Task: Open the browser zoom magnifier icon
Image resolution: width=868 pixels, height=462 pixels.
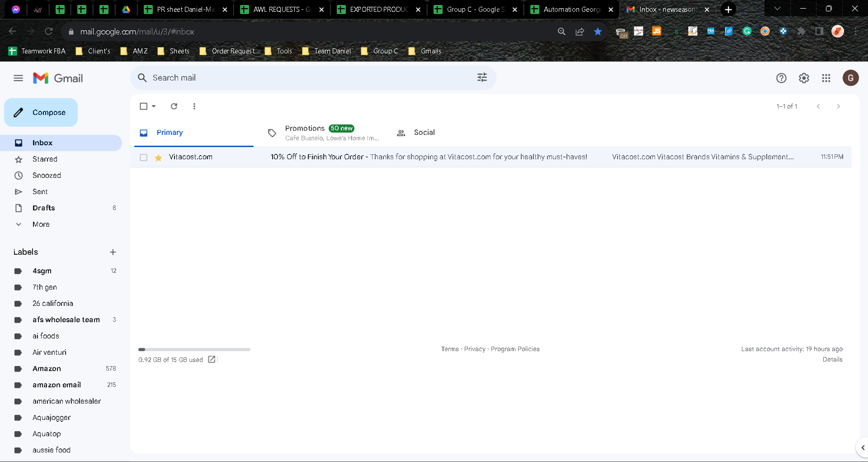Action: 561,31
